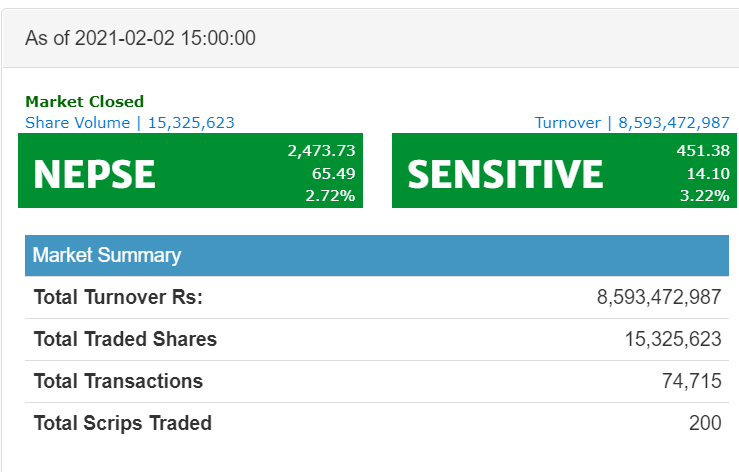This screenshot has width=739, height=472.
Task: Select the Total Scrips Traded row label
Action: [123, 423]
